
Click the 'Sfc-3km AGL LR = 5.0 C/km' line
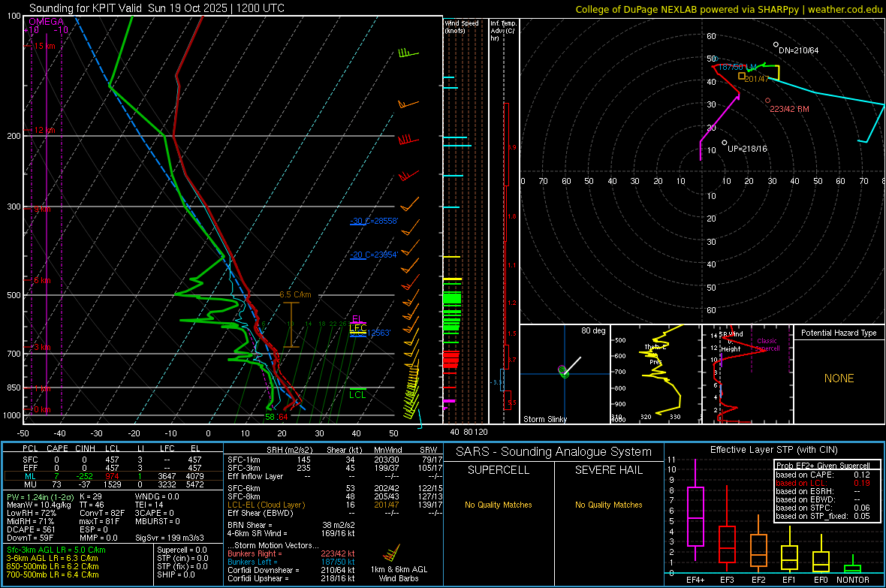[x=56, y=550]
